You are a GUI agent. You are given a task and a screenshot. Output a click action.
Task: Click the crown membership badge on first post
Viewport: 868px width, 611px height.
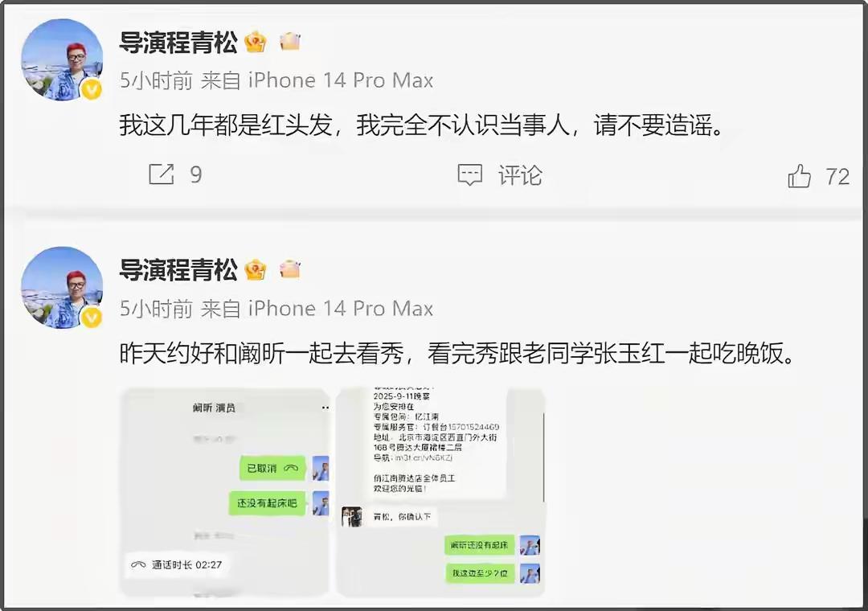coord(256,42)
